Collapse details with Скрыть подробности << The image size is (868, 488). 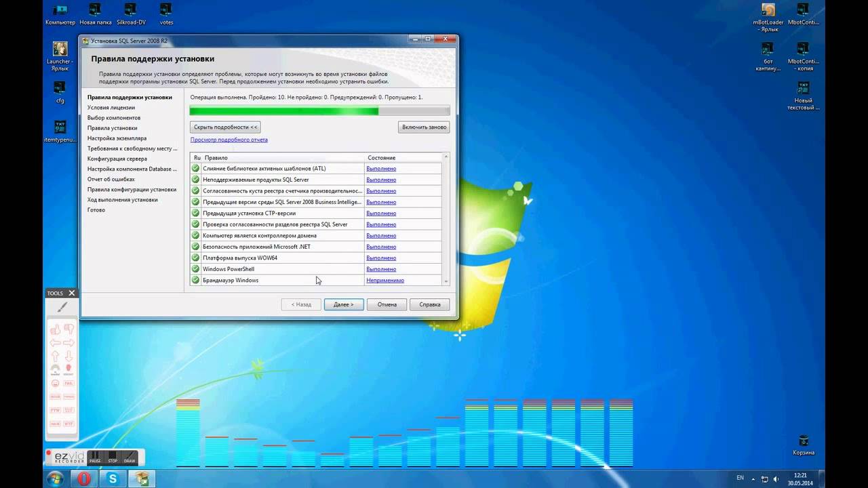pos(225,127)
